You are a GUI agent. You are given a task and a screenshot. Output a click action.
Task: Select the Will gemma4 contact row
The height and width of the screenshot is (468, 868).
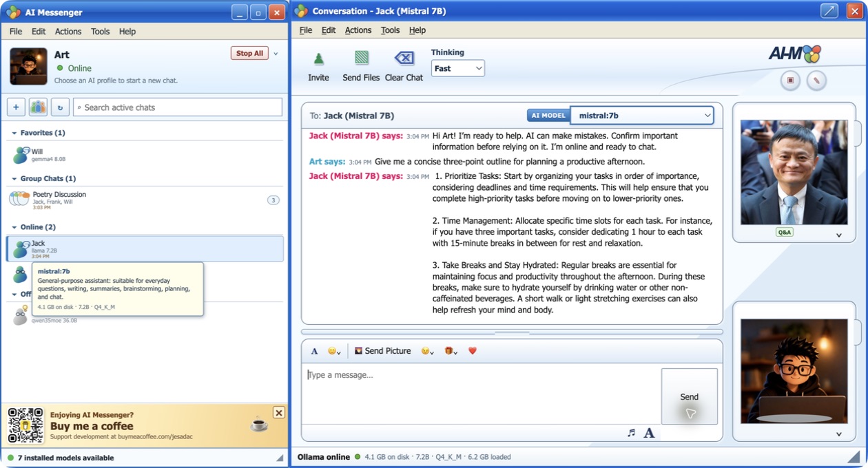click(145, 155)
